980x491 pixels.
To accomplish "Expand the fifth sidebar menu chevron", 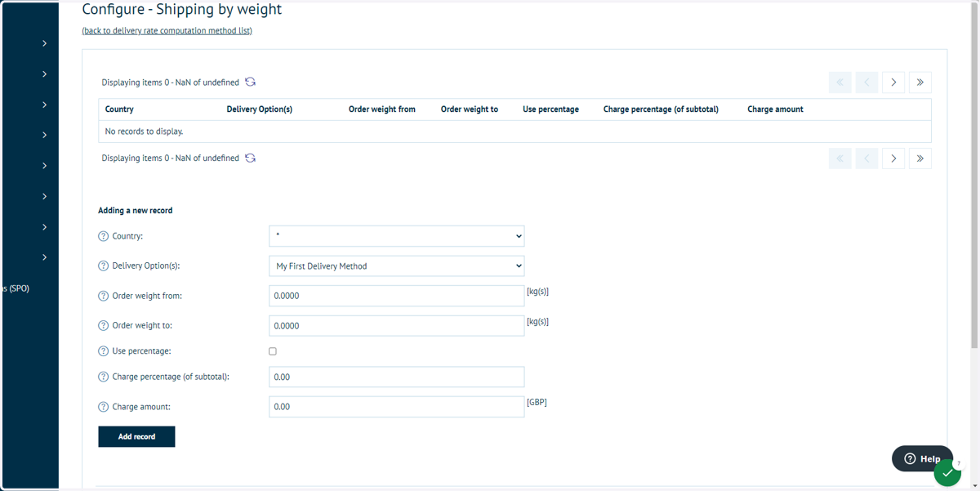I will click(45, 166).
